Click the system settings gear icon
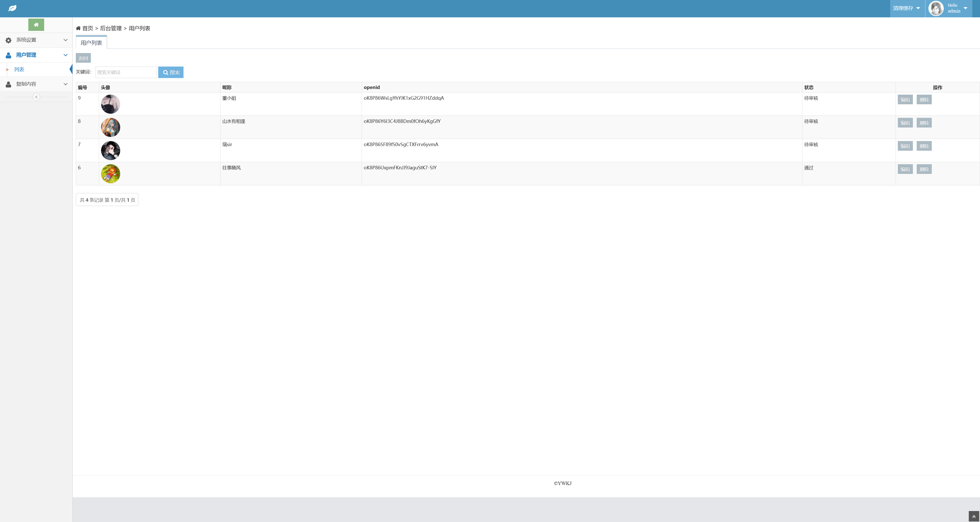This screenshot has height=522, width=980. click(8, 40)
